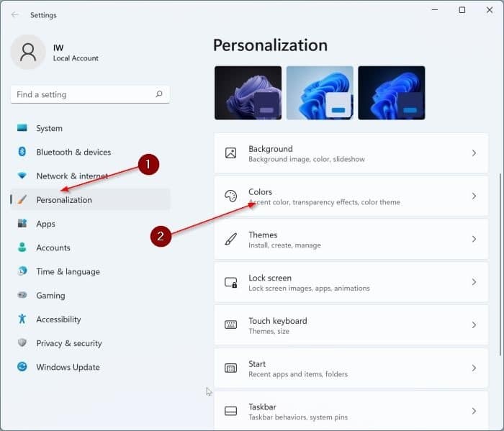Click the Network wifi icon in sidebar
Image resolution: width=504 pixels, height=431 pixels.
tap(22, 176)
